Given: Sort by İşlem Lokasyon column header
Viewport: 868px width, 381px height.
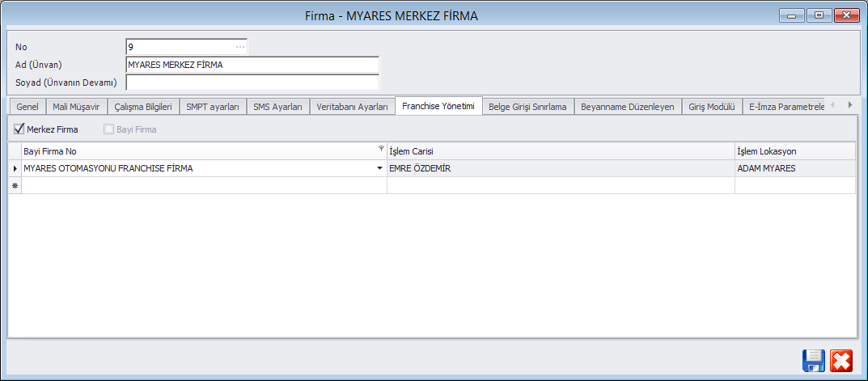Looking at the screenshot, I should 795,151.
